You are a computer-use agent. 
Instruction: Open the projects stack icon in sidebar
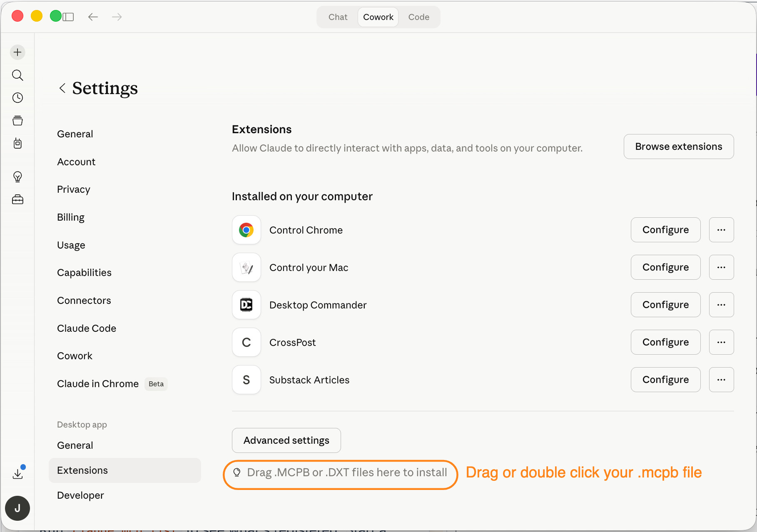point(17,121)
